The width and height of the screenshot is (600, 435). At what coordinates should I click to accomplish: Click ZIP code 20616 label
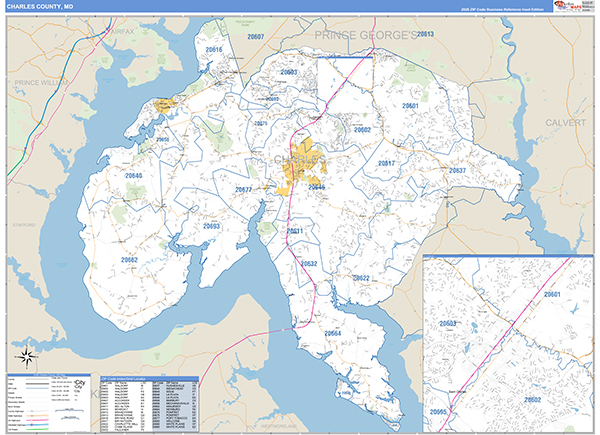214,49
